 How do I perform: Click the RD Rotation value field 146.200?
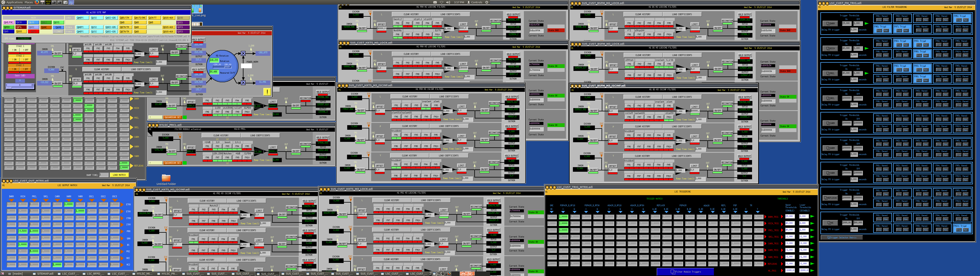(214, 60)
